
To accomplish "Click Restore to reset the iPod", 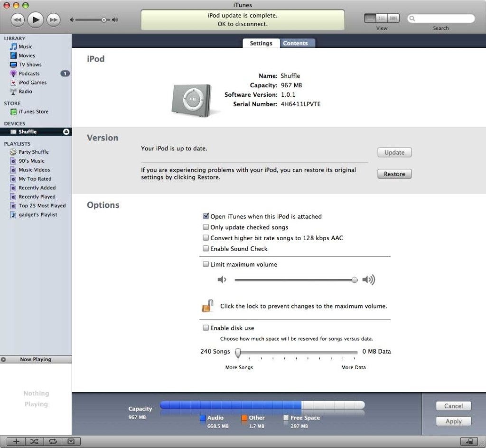I will pos(394,174).
